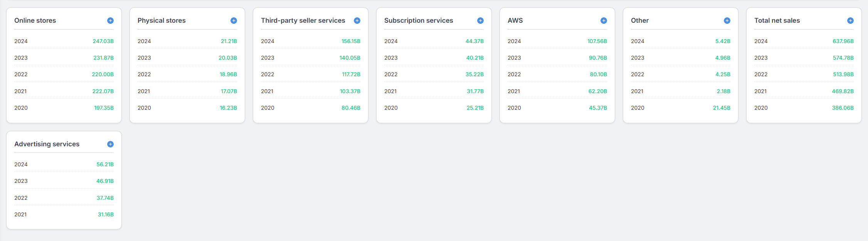Viewport: 868px width, 241px height.
Task: Select the Total net sales card title
Action: tap(777, 20)
